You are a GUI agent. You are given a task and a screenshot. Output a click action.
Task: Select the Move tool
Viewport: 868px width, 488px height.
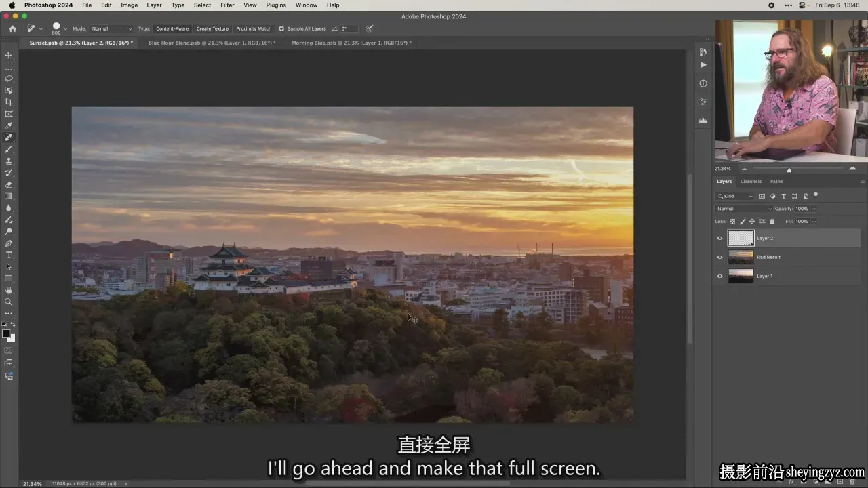[9, 55]
